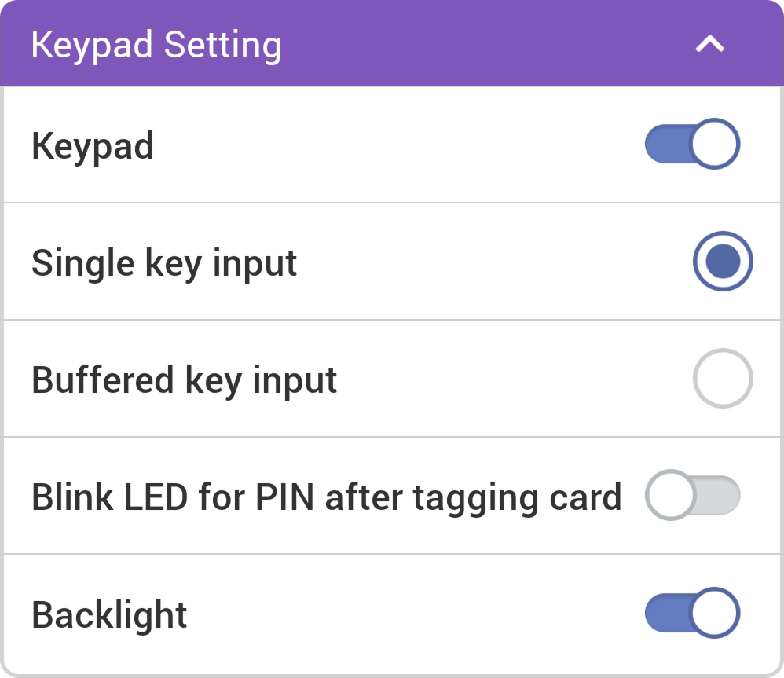This screenshot has width=784, height=678.
Task: Click the Backlight label text
Action: pyautogui.click(x=109, y=614)
